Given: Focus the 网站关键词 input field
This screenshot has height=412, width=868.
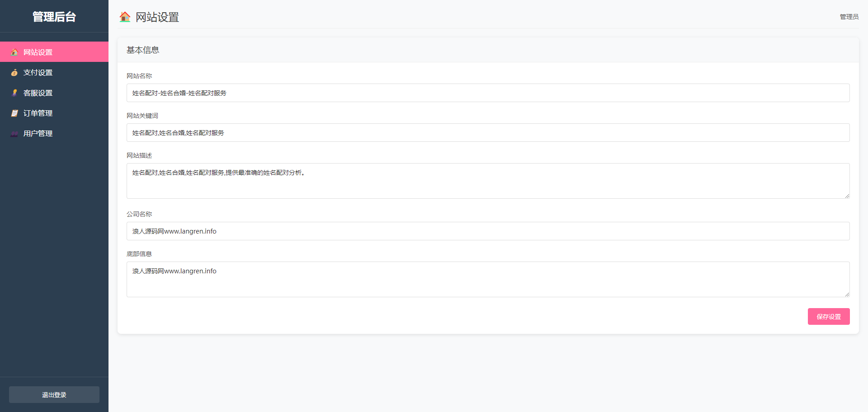Looking at the screenshot, I should tap(488, 132).
